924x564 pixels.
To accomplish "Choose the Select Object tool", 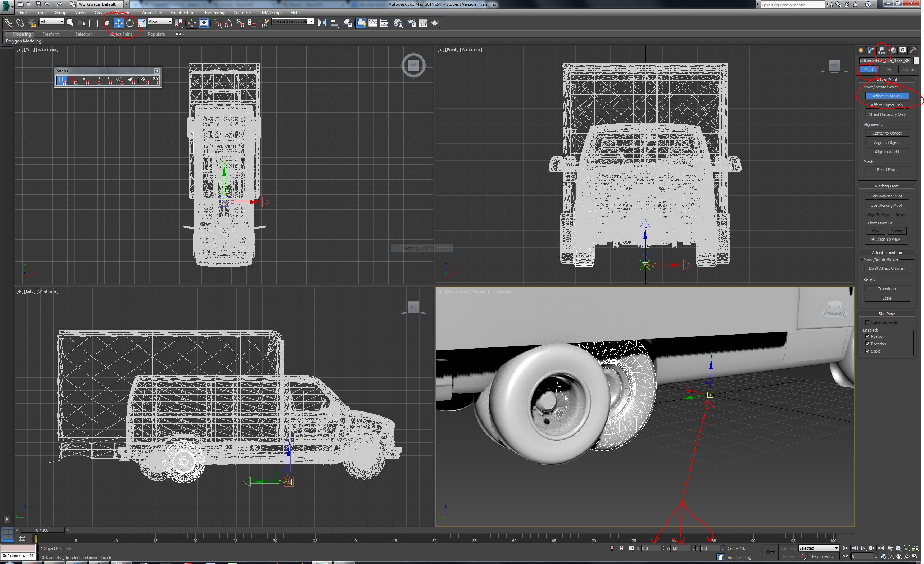I will (70, 23).
